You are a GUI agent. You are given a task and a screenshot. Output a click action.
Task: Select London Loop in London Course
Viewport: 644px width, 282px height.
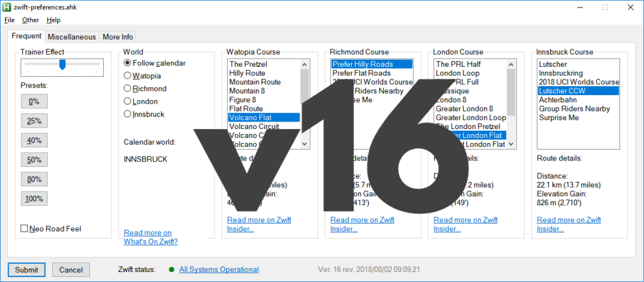click(470, 73)
